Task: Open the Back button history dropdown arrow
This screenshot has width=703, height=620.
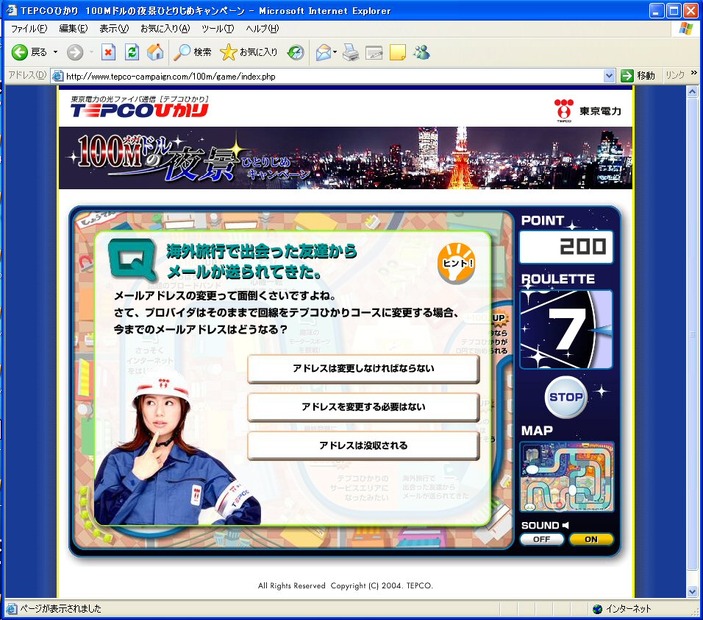Action: click(x=56, y=52)
